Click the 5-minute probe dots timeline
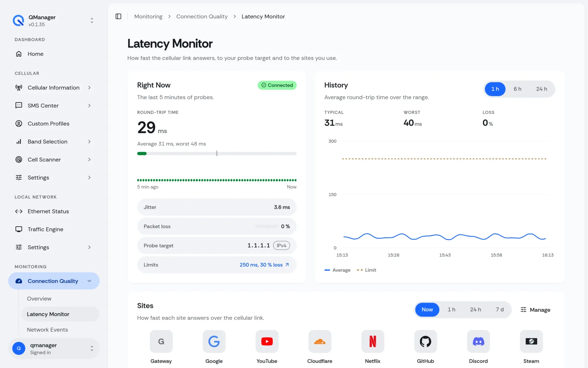This screenshot has width=588, height=368. tap(217, 180)
